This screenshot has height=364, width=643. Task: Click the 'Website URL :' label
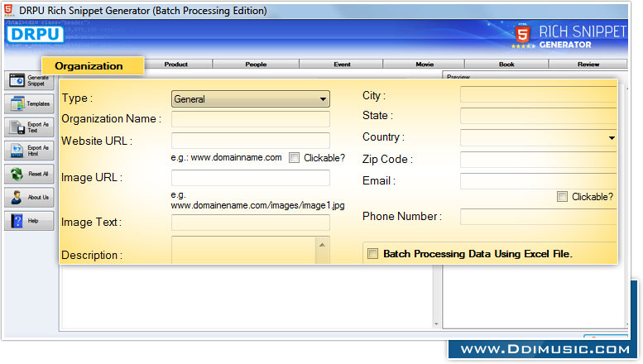[x=97, y=141]
